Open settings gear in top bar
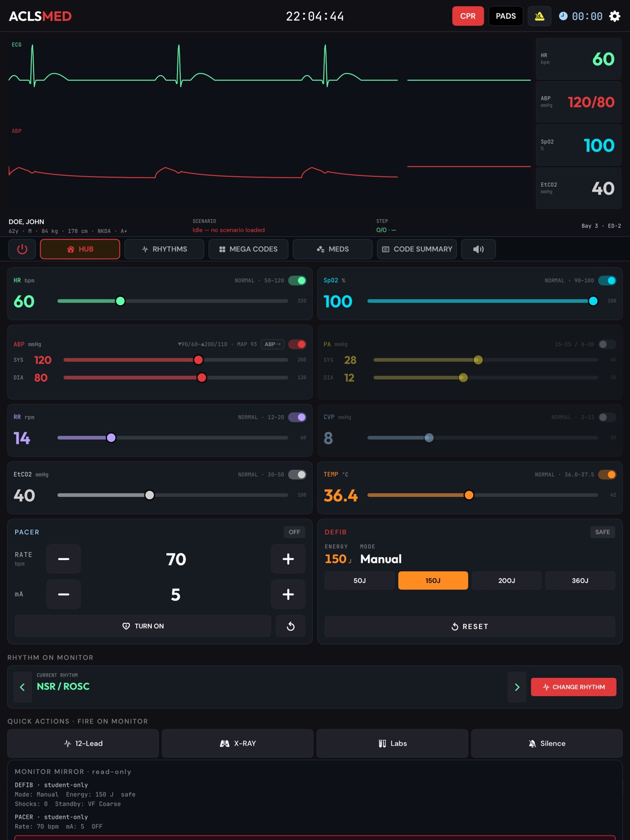Viewport: 630px width, 840px height. tap(614, 16)
